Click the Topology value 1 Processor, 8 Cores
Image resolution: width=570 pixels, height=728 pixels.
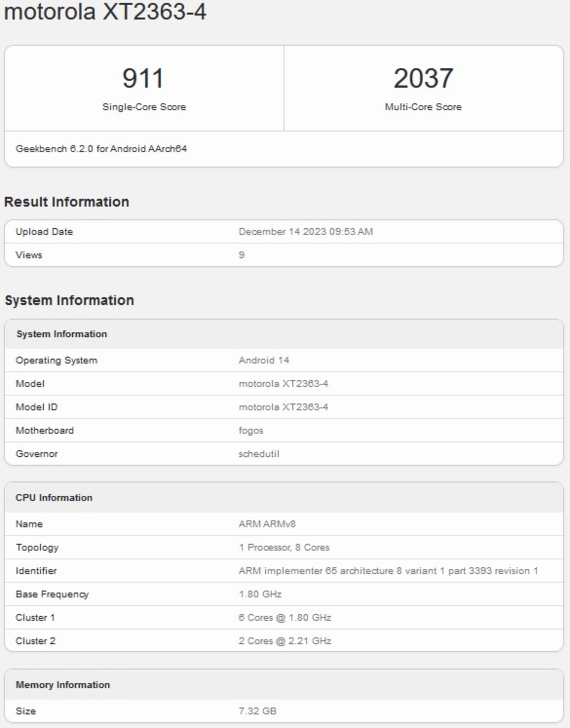click(x=284, y=547)
